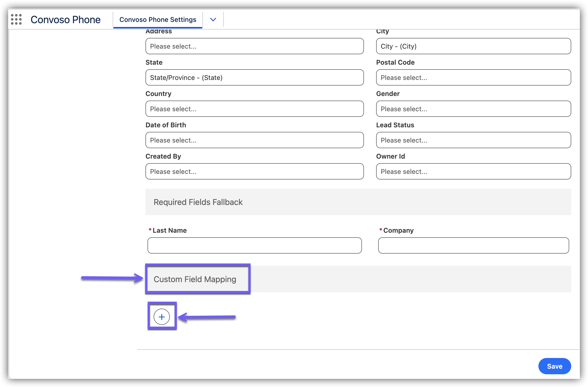
Task: Click the Last Name fallback input
Action: point(254,245)
